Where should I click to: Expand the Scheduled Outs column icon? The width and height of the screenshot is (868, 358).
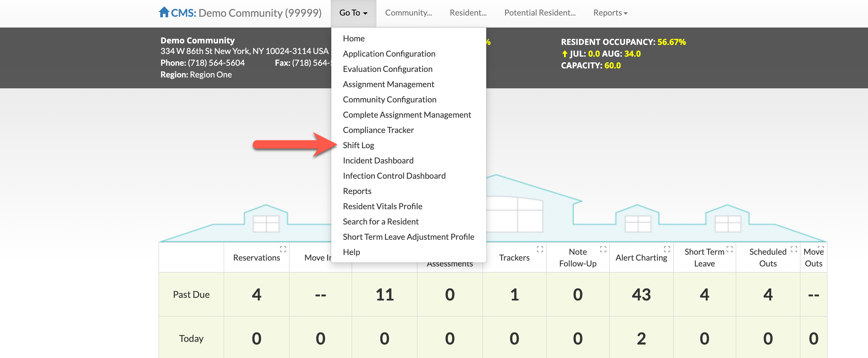coord(794,249)
